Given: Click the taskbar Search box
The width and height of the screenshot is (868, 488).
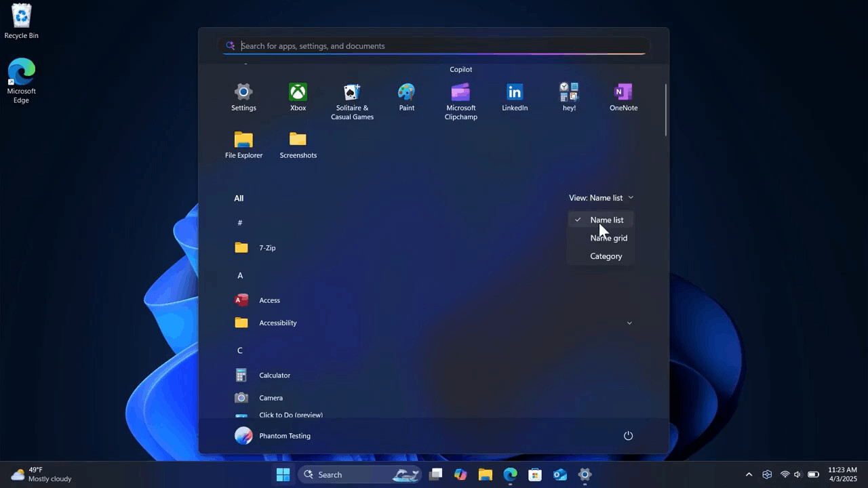Looking at the screenshot, I should click(361, 474).
